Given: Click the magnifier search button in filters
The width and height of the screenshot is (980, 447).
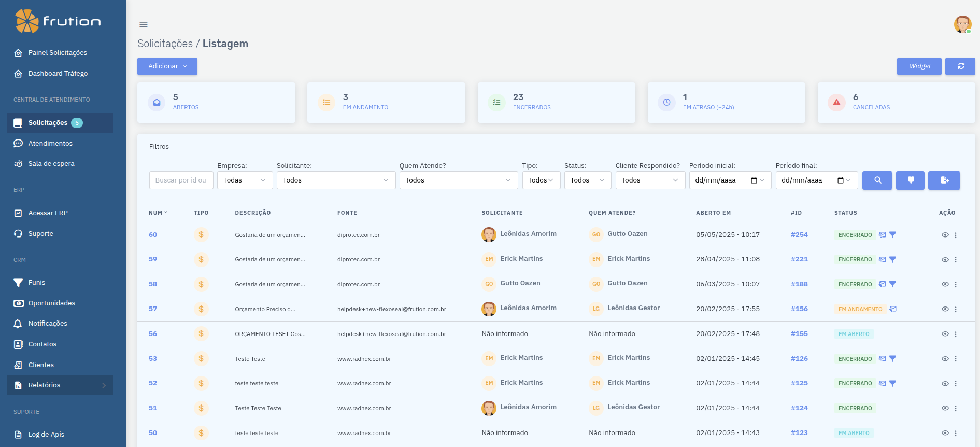Looking at the screenshot, I should pos(877,180).
